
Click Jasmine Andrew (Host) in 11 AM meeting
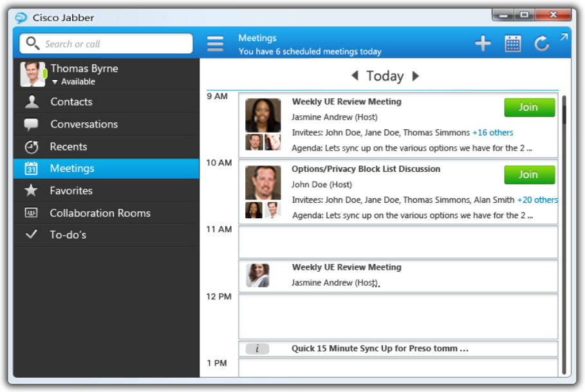coord(334,283)
